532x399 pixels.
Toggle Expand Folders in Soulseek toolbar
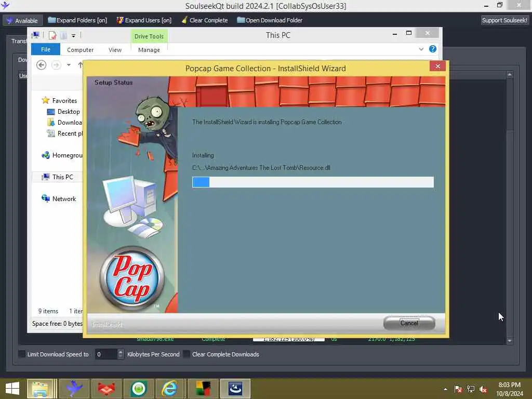[x=77, y=20]
